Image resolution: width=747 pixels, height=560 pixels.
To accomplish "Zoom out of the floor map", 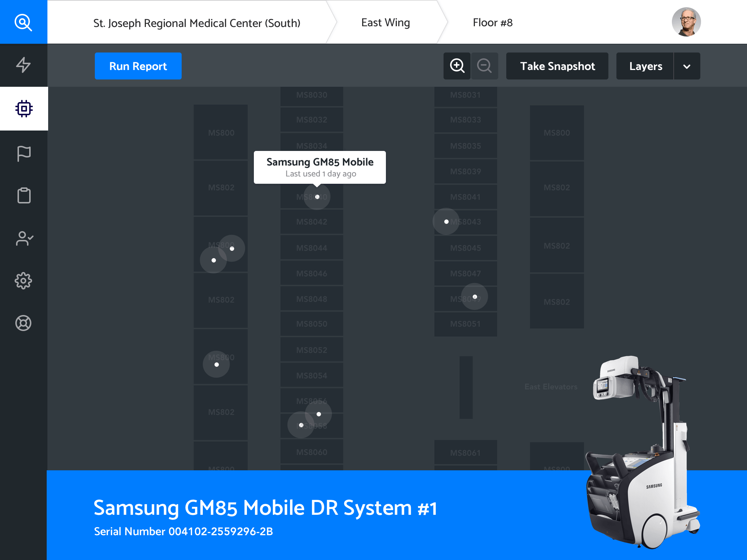I will 484,66.
